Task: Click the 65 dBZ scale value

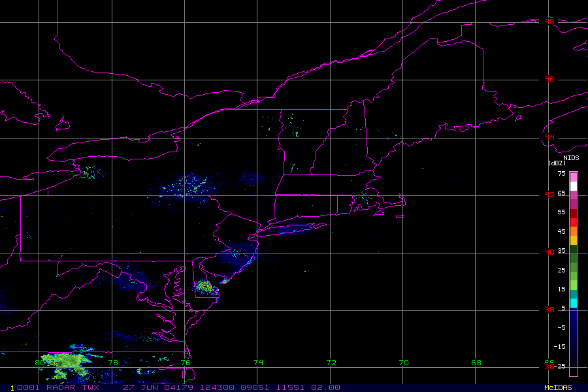Action: click(561, 193)
